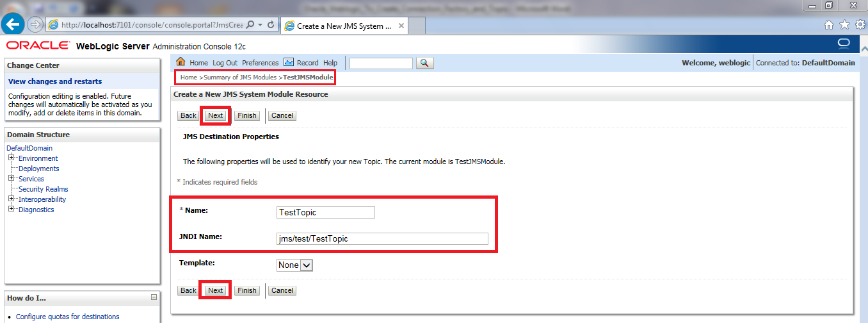Click the console Home house icon
This screenshot has height=323, width=868.
pyautogui.click(x=181, y=62)
